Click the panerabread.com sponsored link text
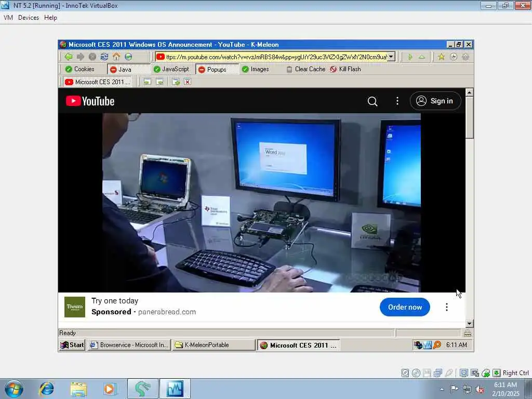The width and height of the screenshot is (532, 399). point(167,312)
